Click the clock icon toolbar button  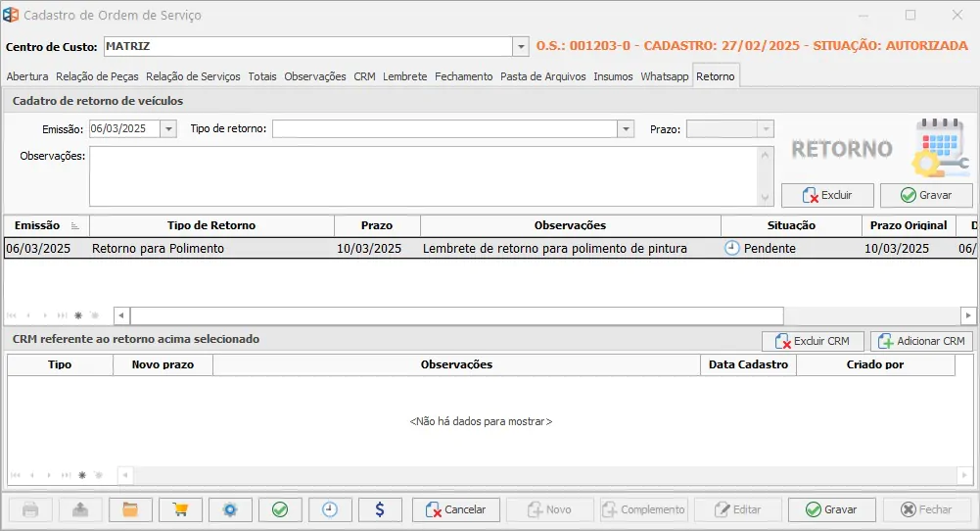point(330,509)
